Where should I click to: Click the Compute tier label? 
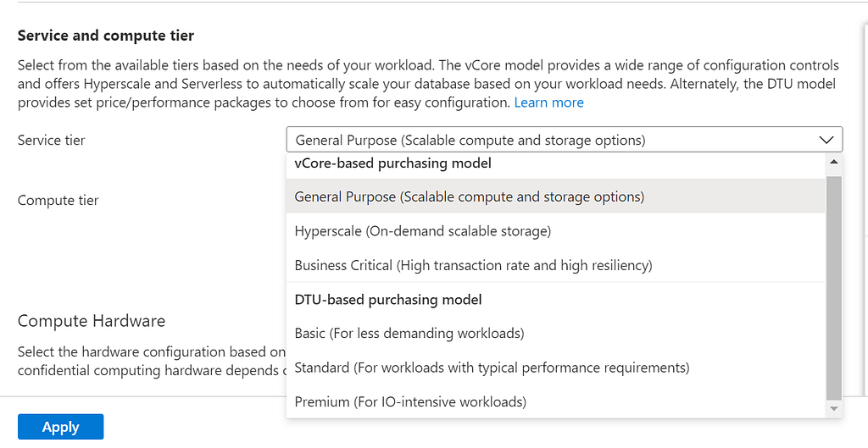point(58,200)
